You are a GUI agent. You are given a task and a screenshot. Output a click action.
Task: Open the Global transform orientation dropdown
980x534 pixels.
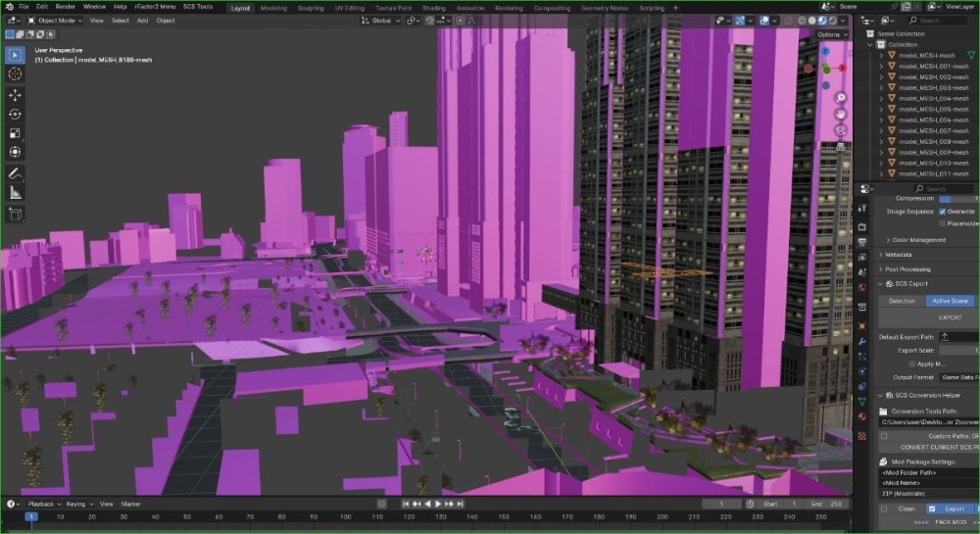coord(380,21)
